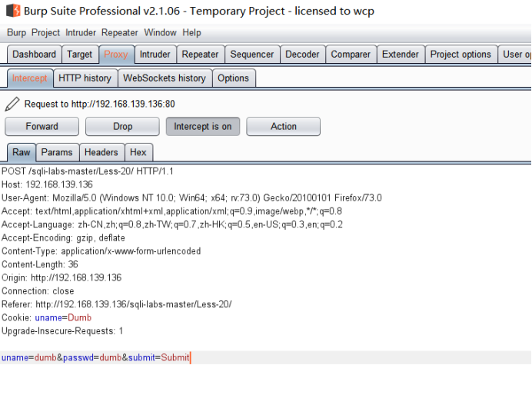Open the Project menu
Viewport: 532px width, 395px height.
point(45,32)
